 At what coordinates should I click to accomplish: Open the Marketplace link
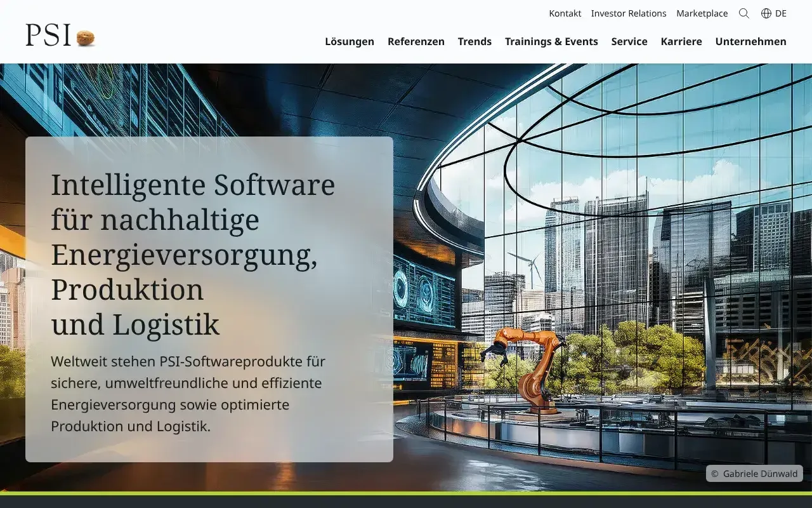tap(702, 13)
